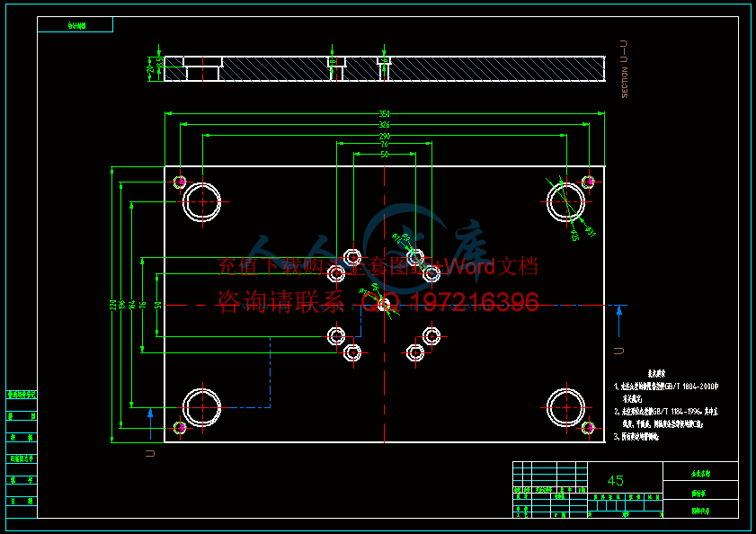Select the vertical 164 dimension text

tap(132, 305)
